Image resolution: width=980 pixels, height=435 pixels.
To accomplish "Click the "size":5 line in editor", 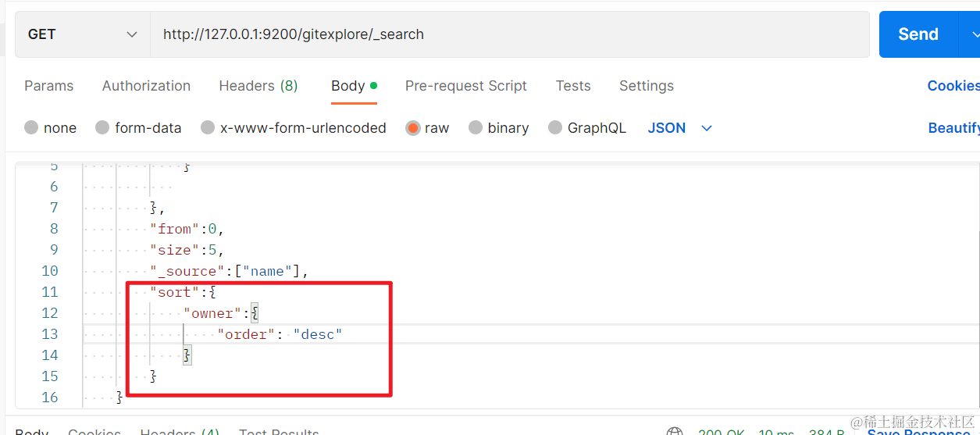I will 187,250.
